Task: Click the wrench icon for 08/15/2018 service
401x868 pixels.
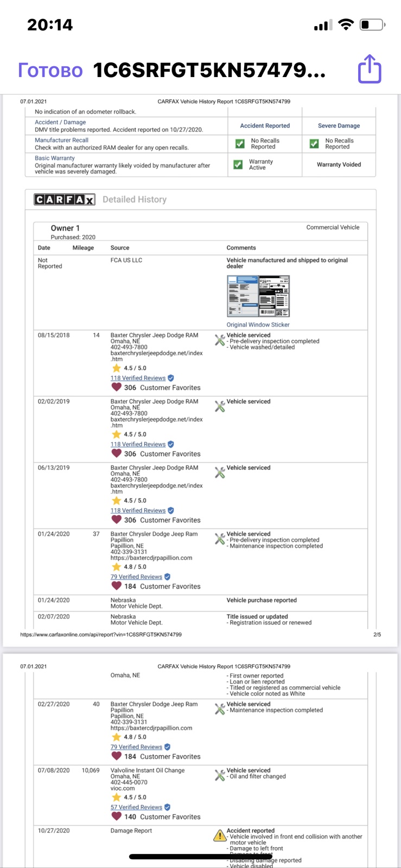Action: pyautogui.click(x=220, y=340)
